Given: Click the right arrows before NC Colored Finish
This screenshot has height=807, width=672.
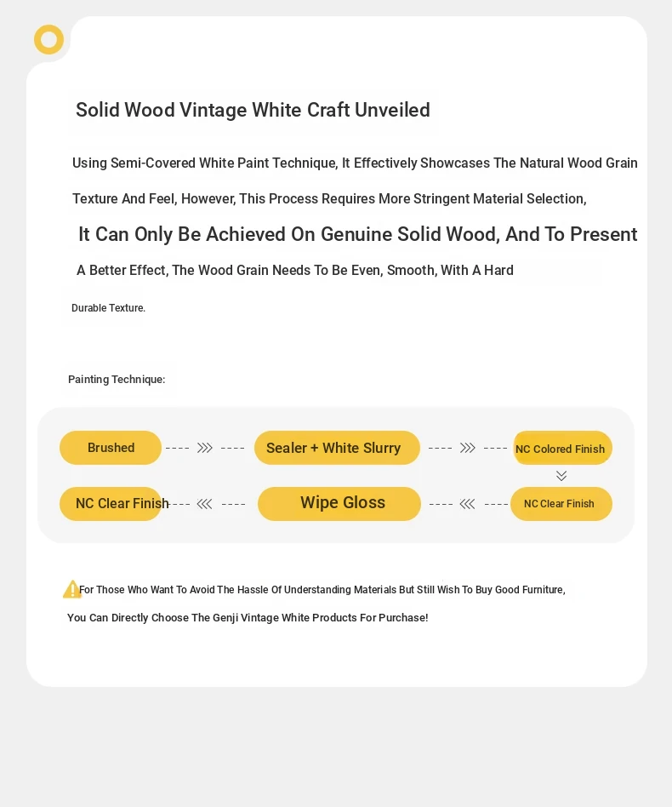Looking at the screenshot, I should point(467,448).
